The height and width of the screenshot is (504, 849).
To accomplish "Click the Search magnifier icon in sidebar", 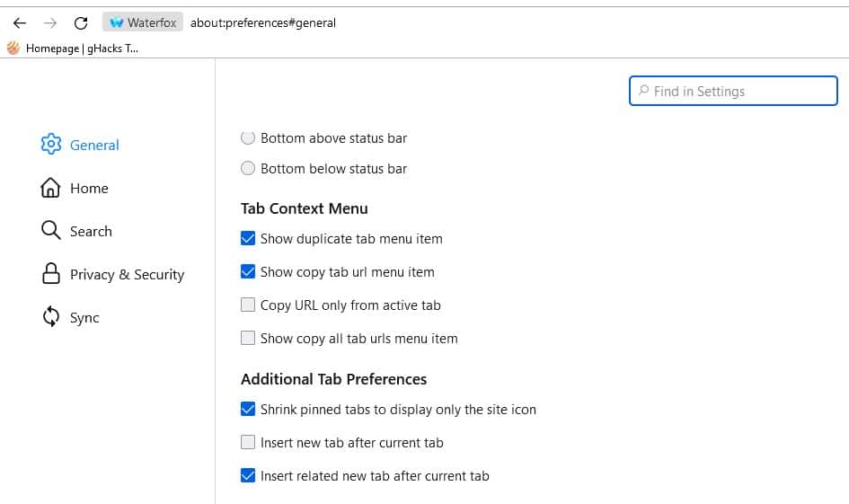I will (x=51, y=231).
